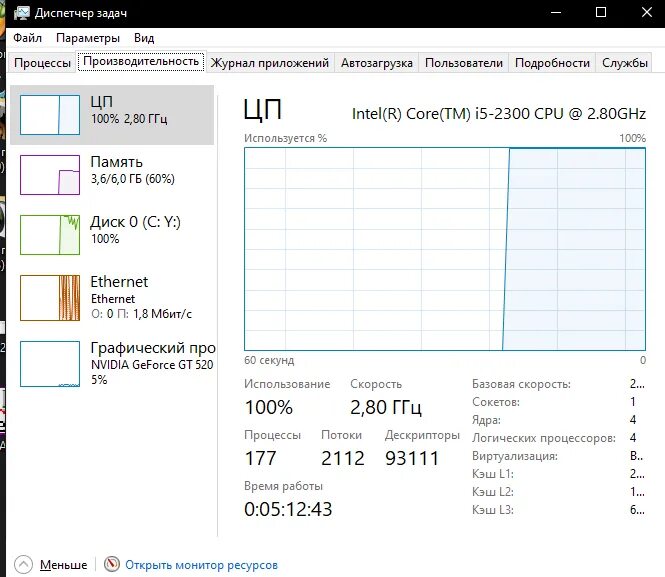Select Память 3,6/6,0 ГБ (60%) entry
Screen dimensions: 665x577
[112, 175]
